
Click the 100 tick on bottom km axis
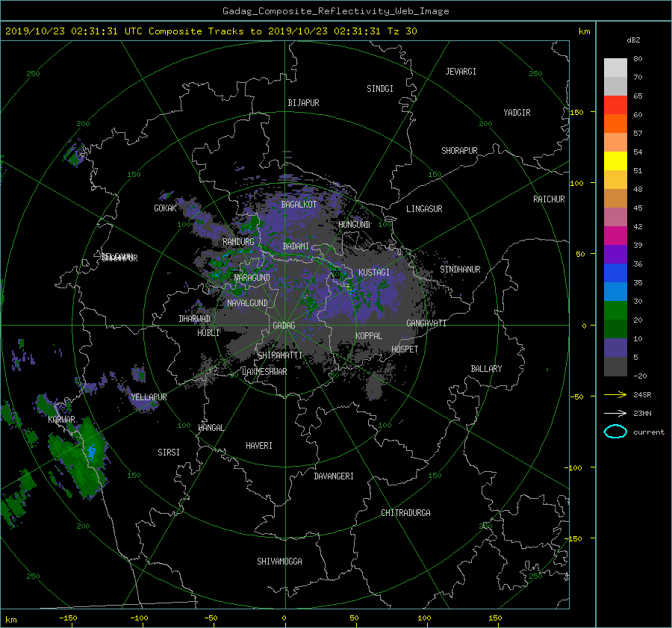(424, 618)
